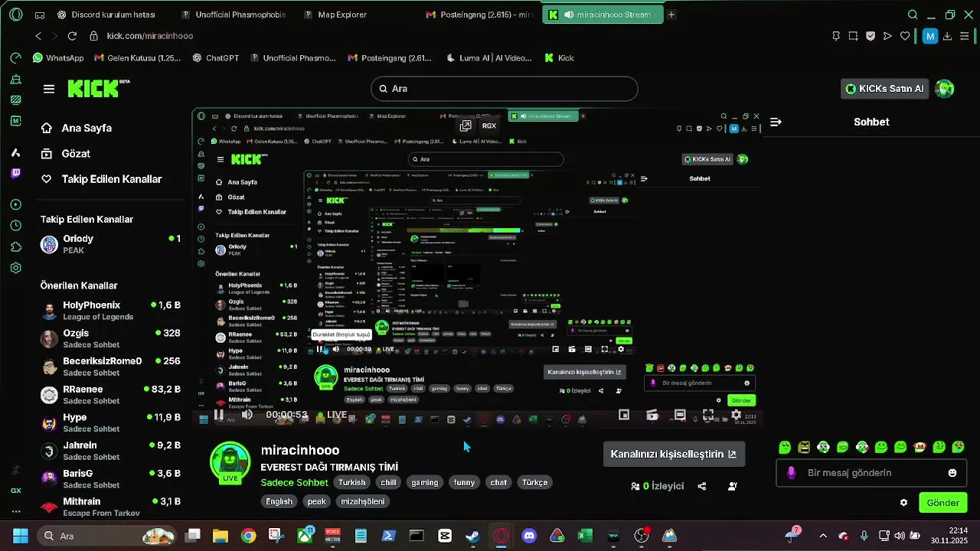The image size is (980, 551).
Task: Open Takip Edilen Kanallar menu item
Action: coord(101,179)
